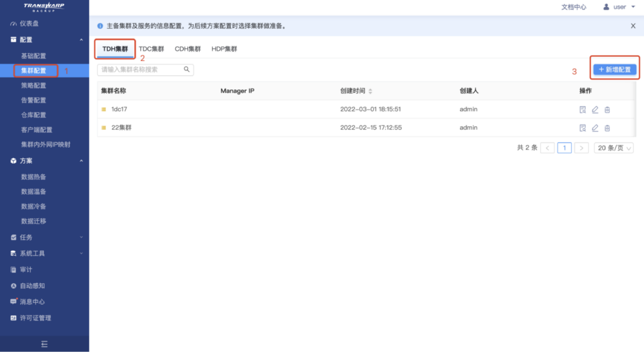Click the 新增配置 button
This screenshot has height=352, width=644.
coord(615,70)
